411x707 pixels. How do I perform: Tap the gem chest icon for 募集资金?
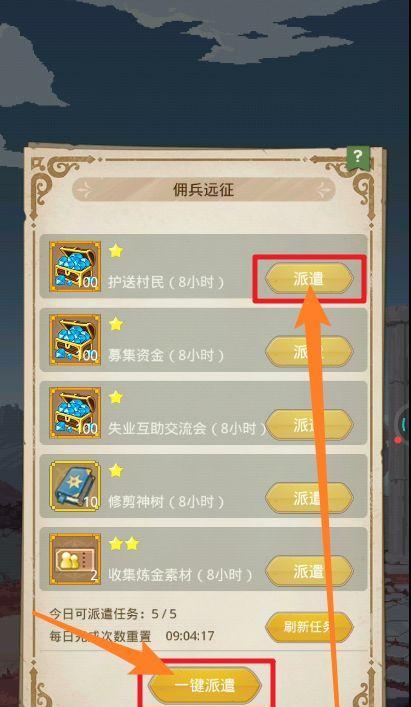click(75, 340)
